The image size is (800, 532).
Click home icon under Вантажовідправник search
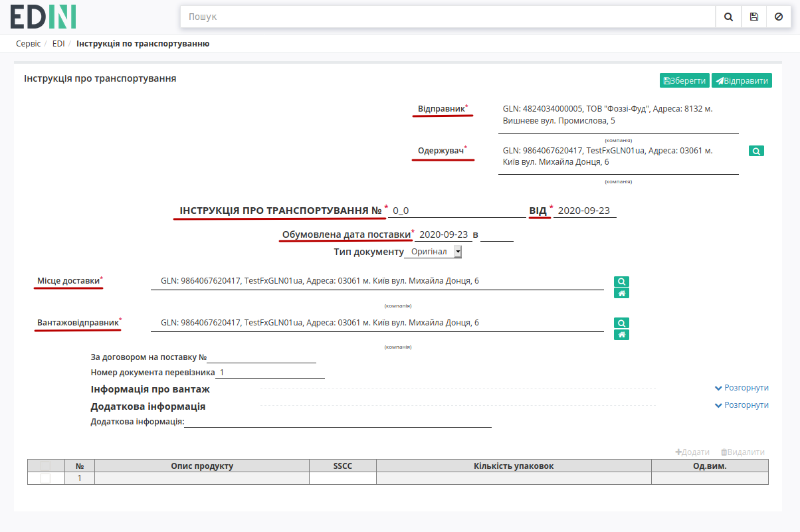[621, 335]
